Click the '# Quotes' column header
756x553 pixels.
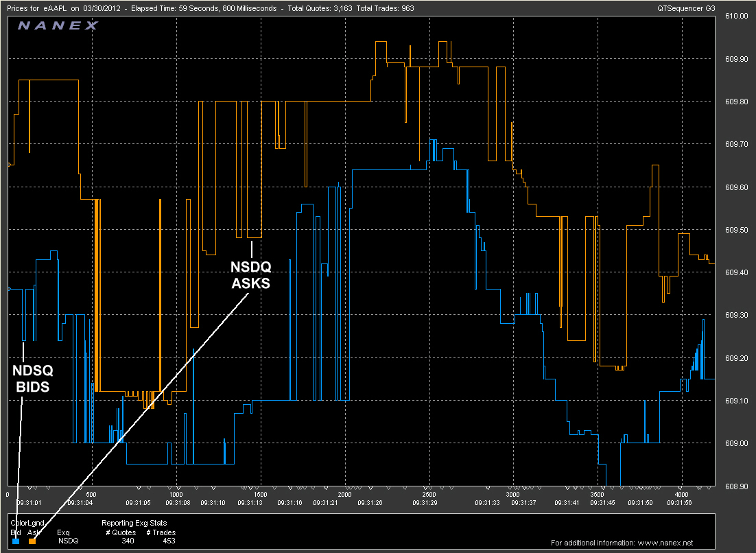121,532
